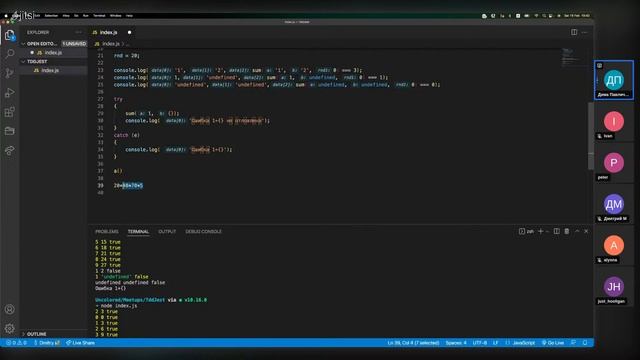
Task: Collapse the TDDJEST folder section
Action: [53, 62]
